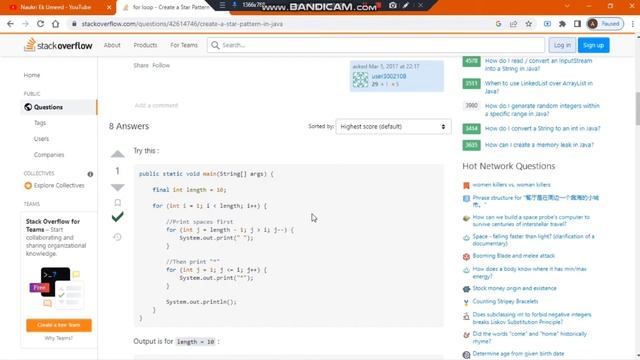Open the Products menu
The width and height of the screenshot is (640, 360).
[145, 45]
